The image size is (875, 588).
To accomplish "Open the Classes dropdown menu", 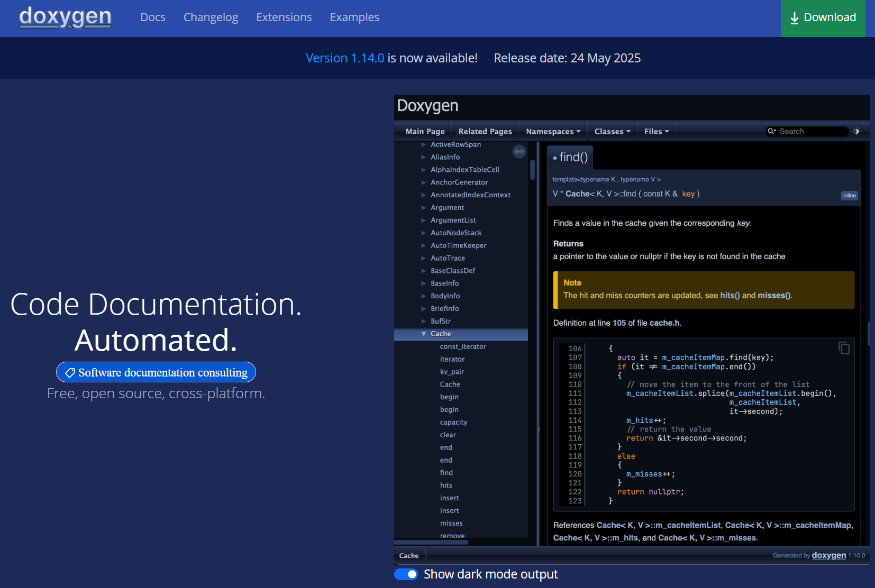I will (x=612, y=132).
